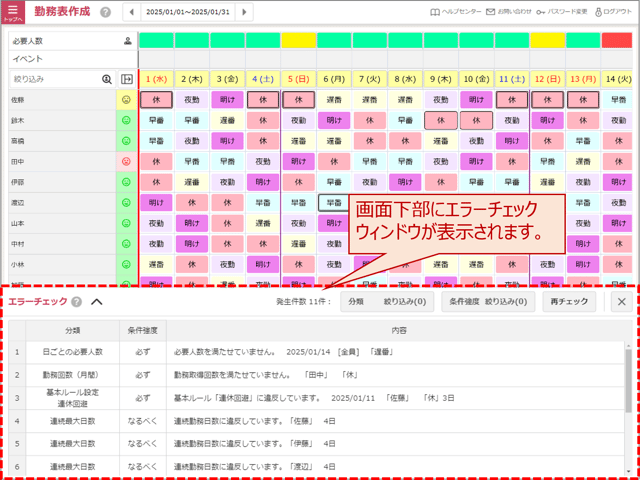
Task: Select 渡辺's 早番 cell on 6 (月)
Action: (x=334, y=202)
